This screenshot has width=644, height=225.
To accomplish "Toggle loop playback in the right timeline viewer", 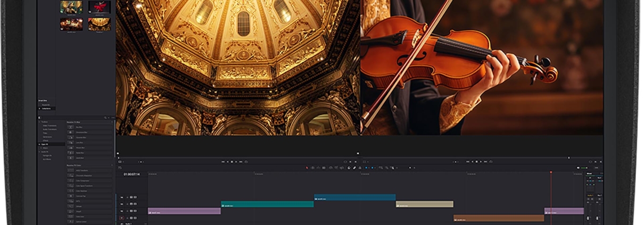I will tap(491, 162).
